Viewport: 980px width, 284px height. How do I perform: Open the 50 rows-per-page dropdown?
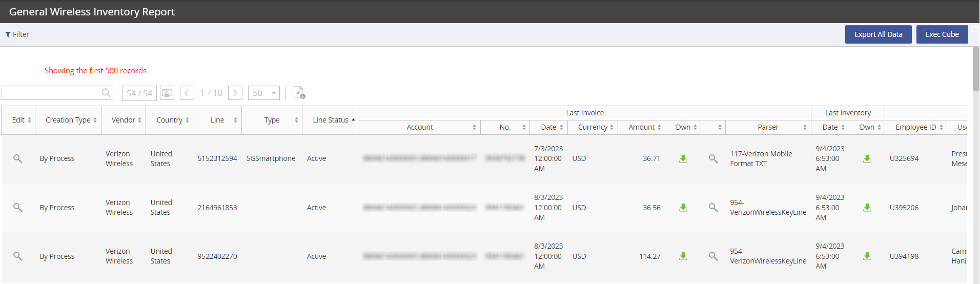264,93
